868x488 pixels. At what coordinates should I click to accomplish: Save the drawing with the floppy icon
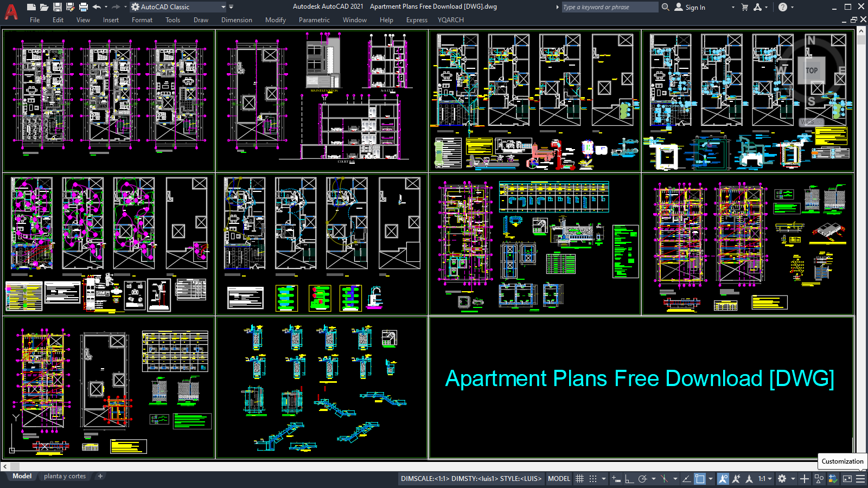57,7
